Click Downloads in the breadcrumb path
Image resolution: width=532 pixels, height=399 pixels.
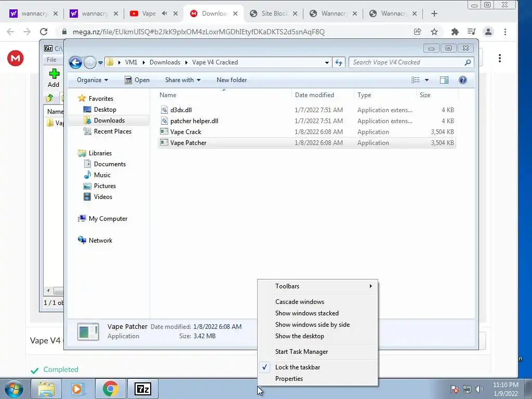[x=165, y=62]
